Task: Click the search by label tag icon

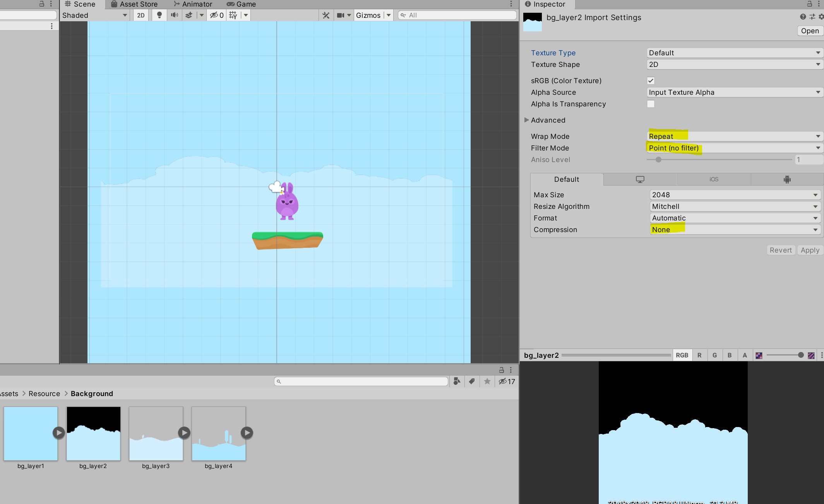Action: 471,381
